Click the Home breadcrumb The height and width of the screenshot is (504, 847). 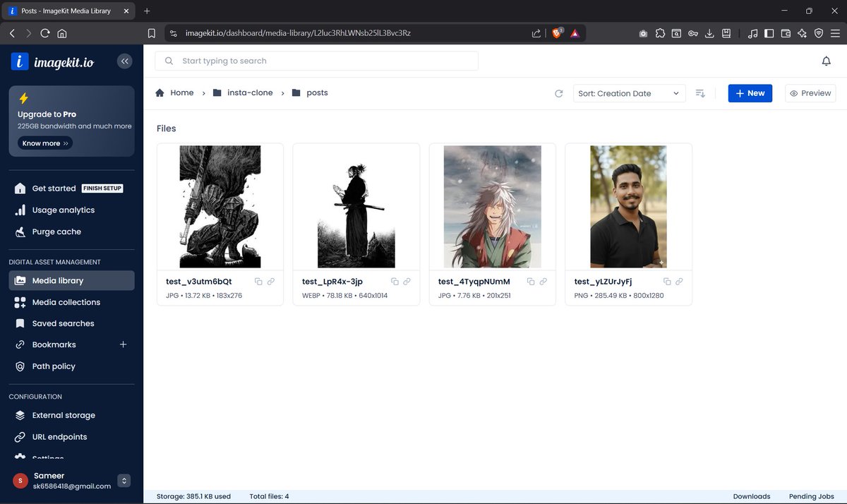(x=174, y=92)
